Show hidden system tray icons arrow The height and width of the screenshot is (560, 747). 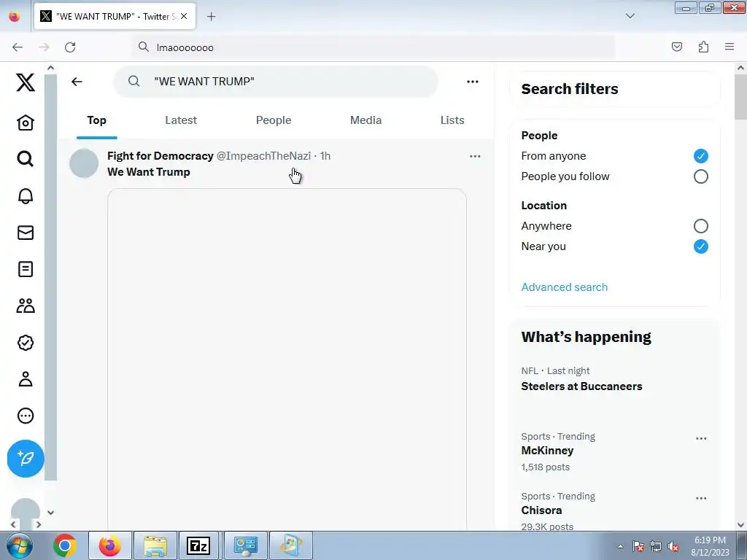pos(620,546)
